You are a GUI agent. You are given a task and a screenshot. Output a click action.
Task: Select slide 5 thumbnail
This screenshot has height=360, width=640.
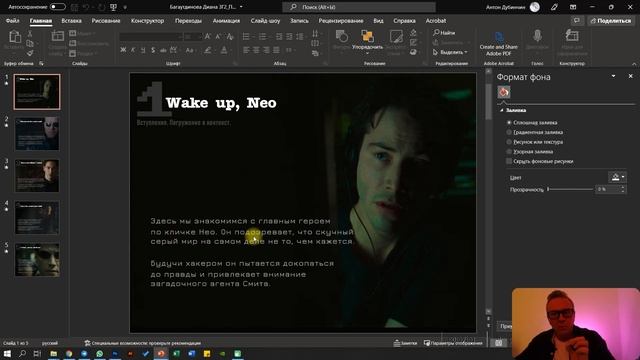tap(37, 260)
